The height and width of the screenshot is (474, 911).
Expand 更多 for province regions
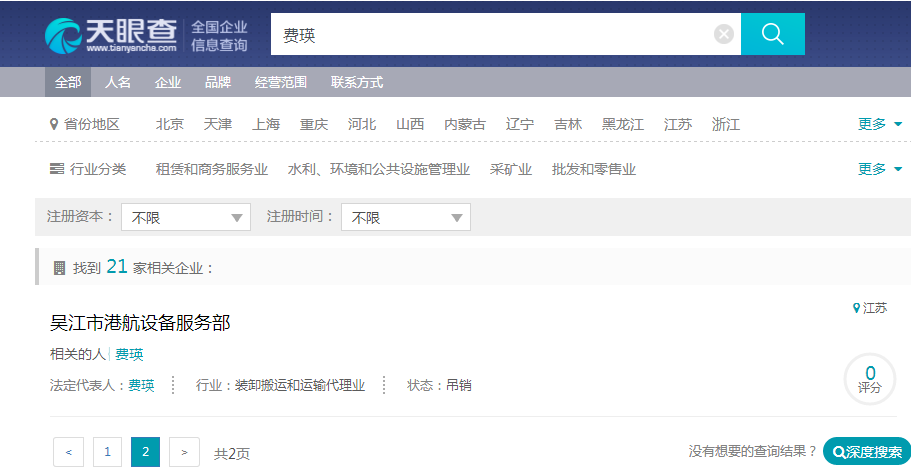pyautogui.click(x=880, y=124)
